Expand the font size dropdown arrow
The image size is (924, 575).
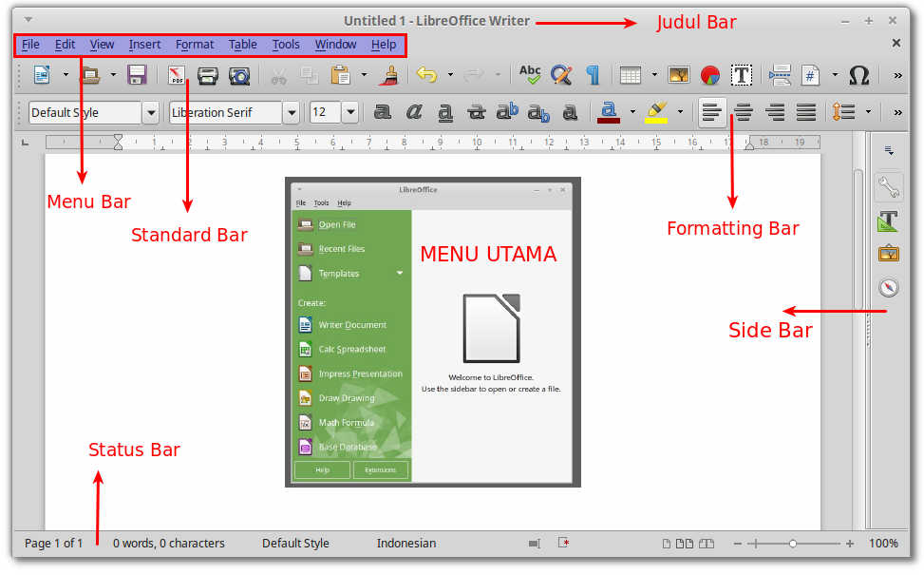pyautogui.click(x=350, y=112)
